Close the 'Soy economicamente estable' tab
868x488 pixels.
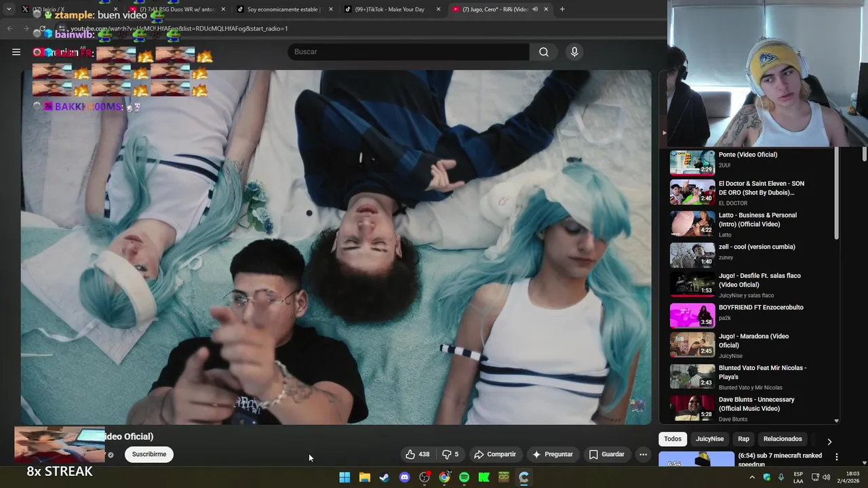pos(331,9)
